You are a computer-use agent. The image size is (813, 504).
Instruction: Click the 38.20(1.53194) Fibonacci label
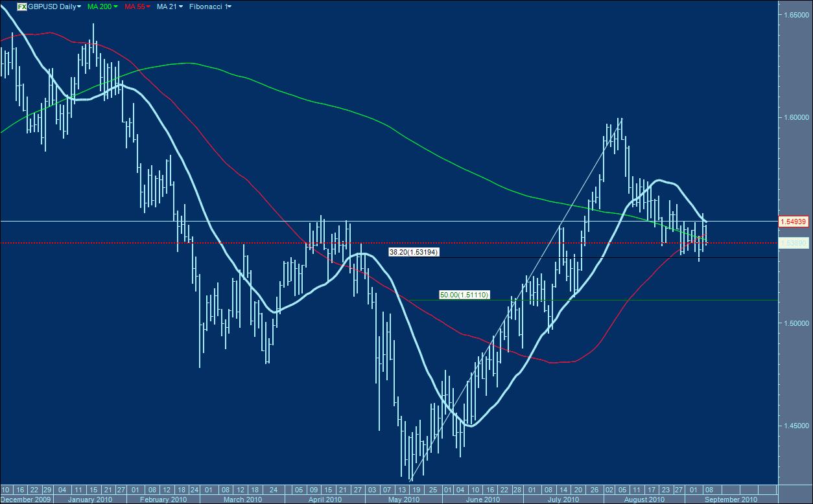pyautogui.click(x=414, y=252)
